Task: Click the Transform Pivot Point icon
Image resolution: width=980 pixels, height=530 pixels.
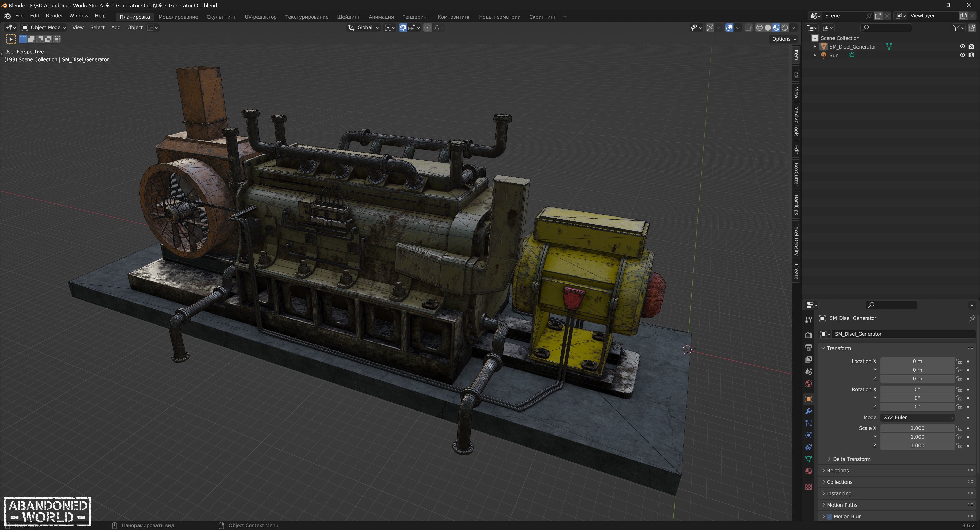Action: [389, 27]
